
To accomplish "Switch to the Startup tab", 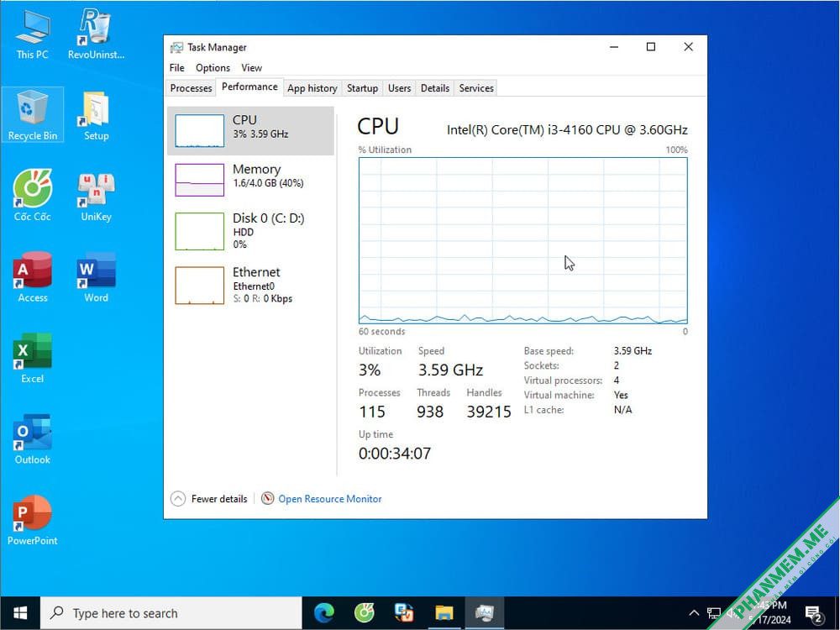I will (362, 88).
